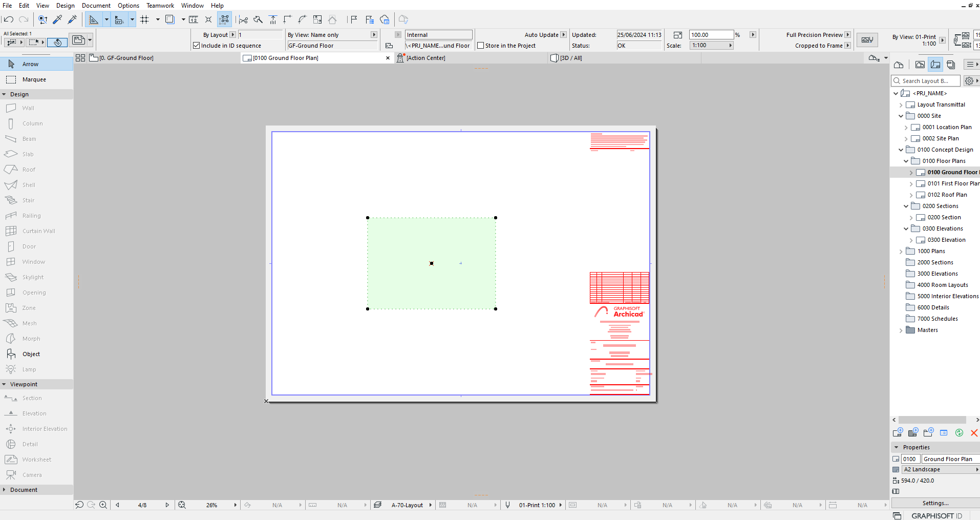Uncheck Include in ID sequence
Screen dimensions: 980x520
tap(197, 45)
